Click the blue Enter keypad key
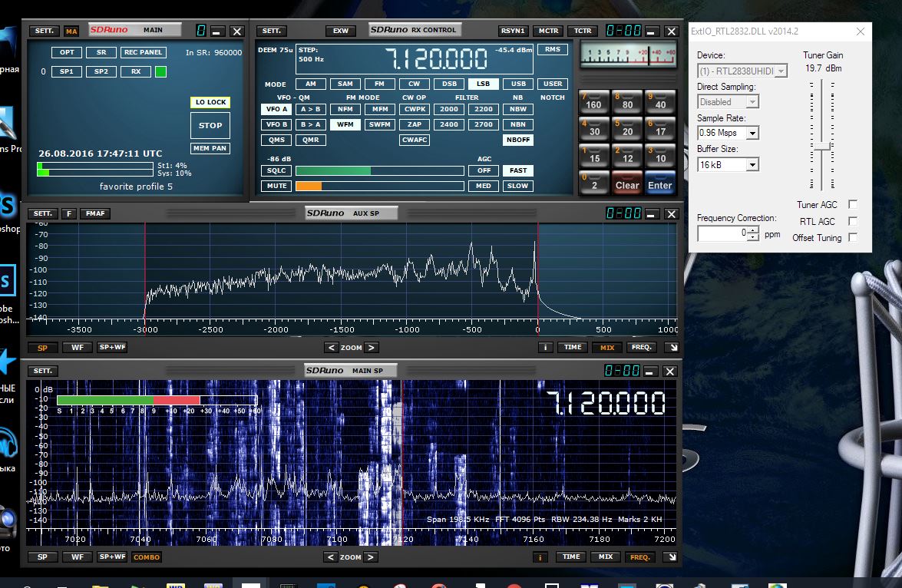The width and height of the screenshot is (902, 588). (660, 183)
